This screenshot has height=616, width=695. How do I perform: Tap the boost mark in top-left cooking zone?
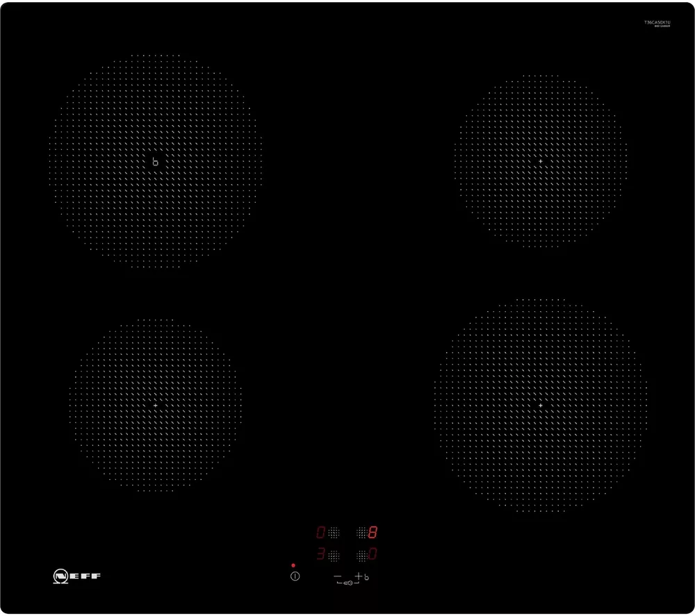tap(155, 162)
